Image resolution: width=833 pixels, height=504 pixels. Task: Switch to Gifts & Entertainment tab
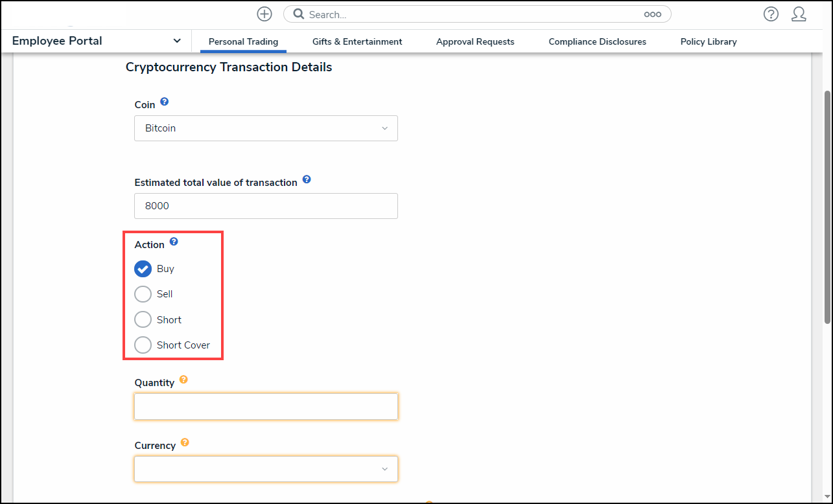[x=357, y=41]
